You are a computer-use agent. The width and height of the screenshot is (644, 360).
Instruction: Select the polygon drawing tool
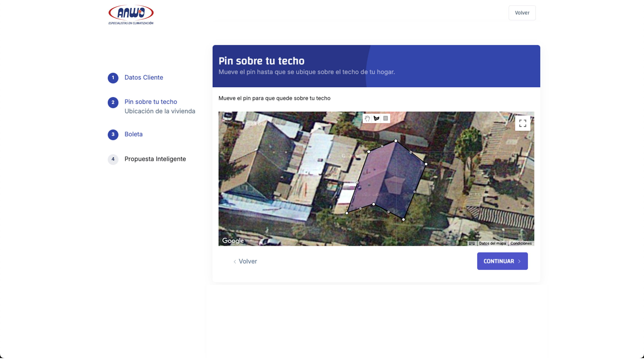click(376, 118)
